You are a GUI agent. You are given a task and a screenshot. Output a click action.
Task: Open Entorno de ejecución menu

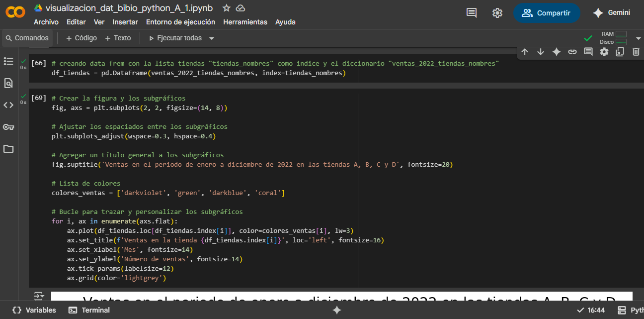pyautogui.click(x=181, y=22)
